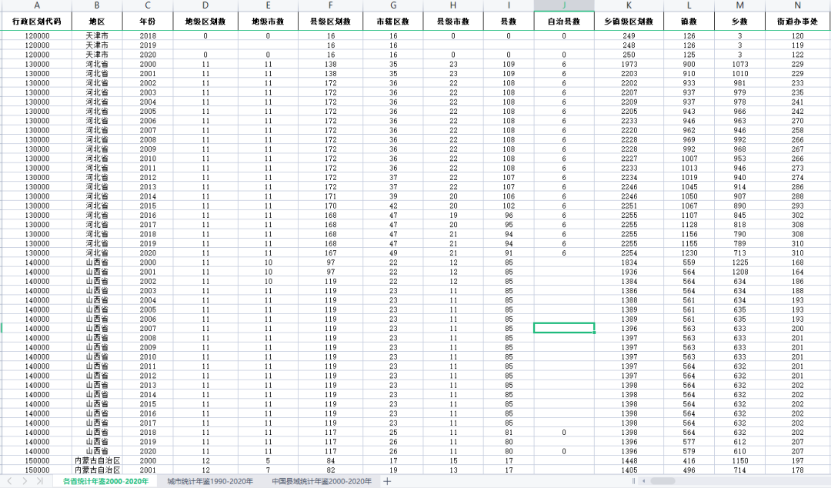This screenshot has width=831, height=488.
Task: Click the 县级市数 header cell
Action: [x=453, y=21]
